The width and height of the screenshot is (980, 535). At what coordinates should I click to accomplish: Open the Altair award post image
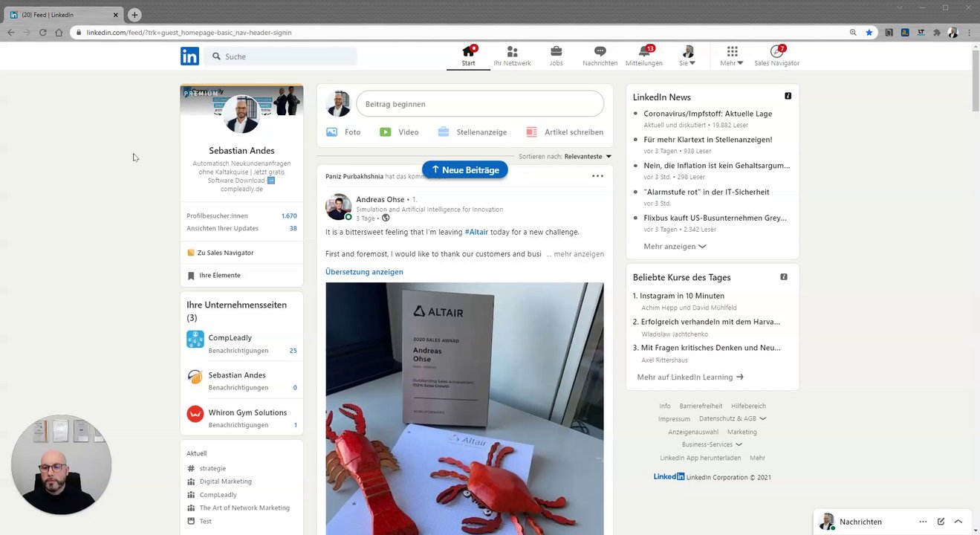click(464, 409)
